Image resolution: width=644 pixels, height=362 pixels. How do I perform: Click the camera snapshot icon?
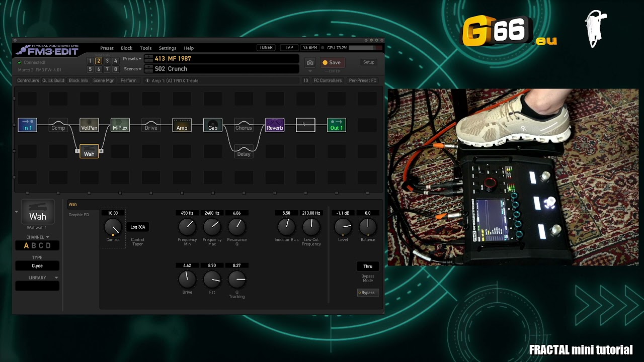coord(310,62)
